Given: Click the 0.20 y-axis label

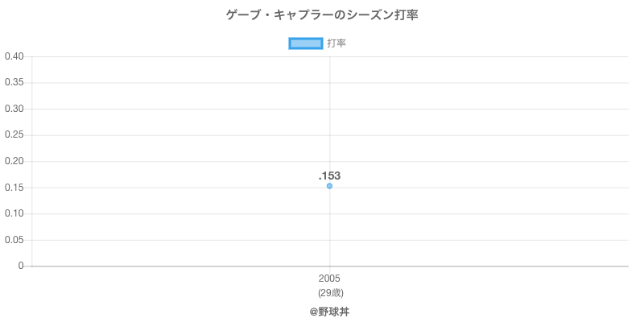Looking at the screenshot, I should click(14, 161).
